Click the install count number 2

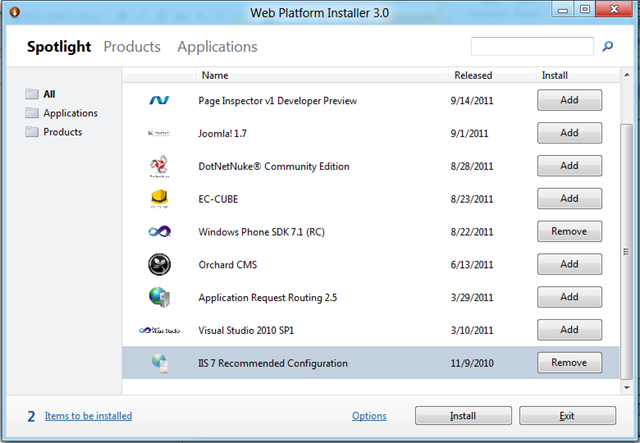(x=31, y=416)
